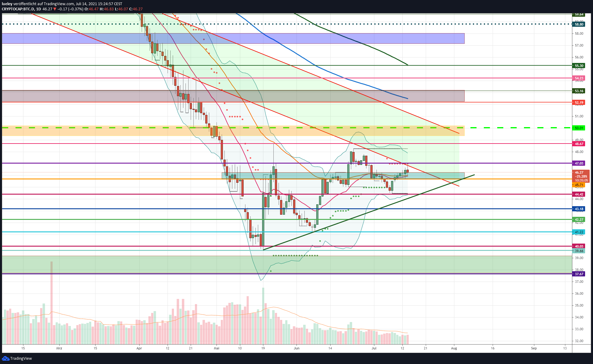The height and width of the screenshot is (364, 593).
Task: Click the 19 date label on time axis
Action: click(263, 348)
